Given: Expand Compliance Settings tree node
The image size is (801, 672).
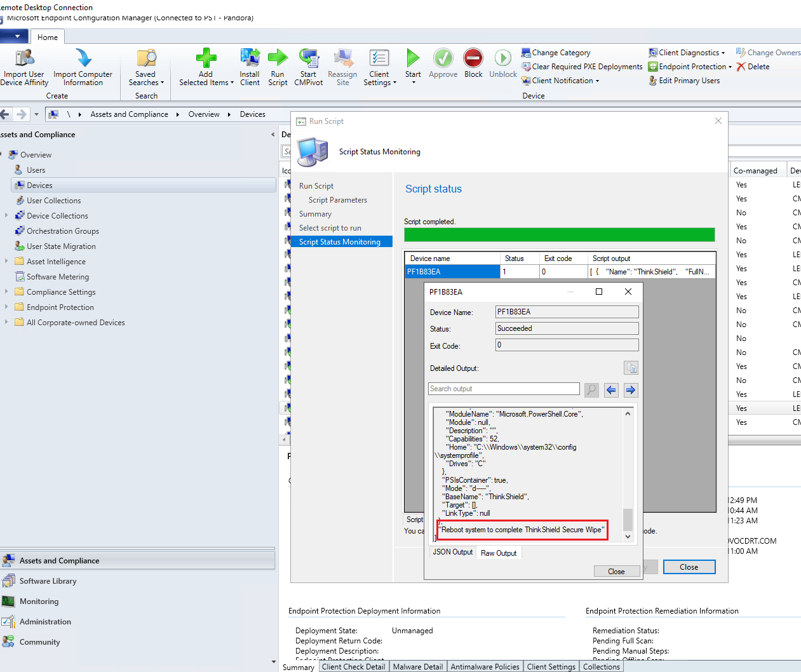Looking at the screenshot, I should click(6, 292).
